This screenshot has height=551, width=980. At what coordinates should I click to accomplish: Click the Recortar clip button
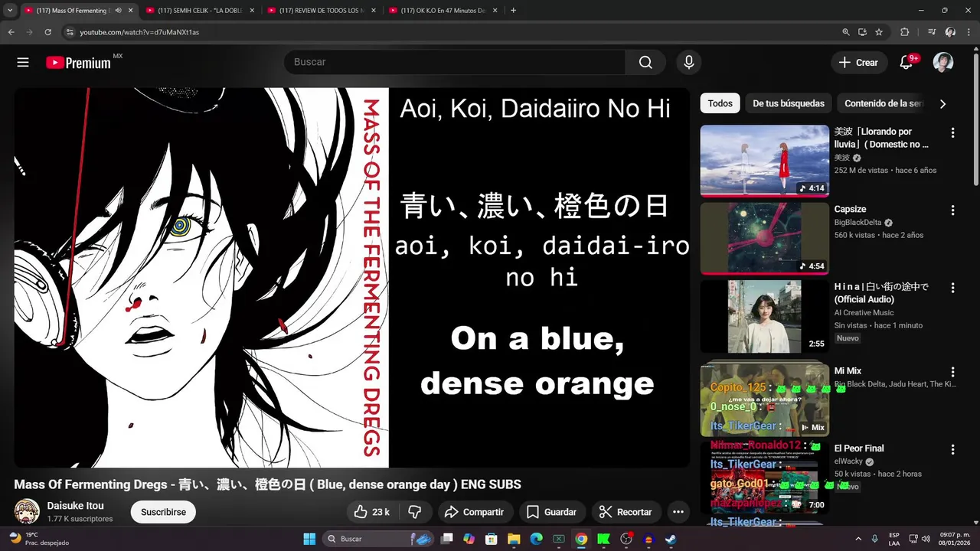[626, 512]
